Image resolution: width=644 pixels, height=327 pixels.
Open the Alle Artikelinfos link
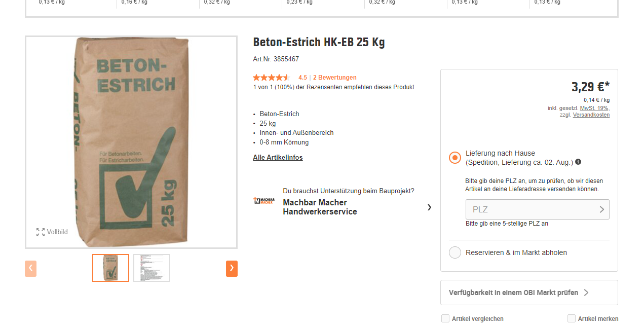click(x=278, y=158)
